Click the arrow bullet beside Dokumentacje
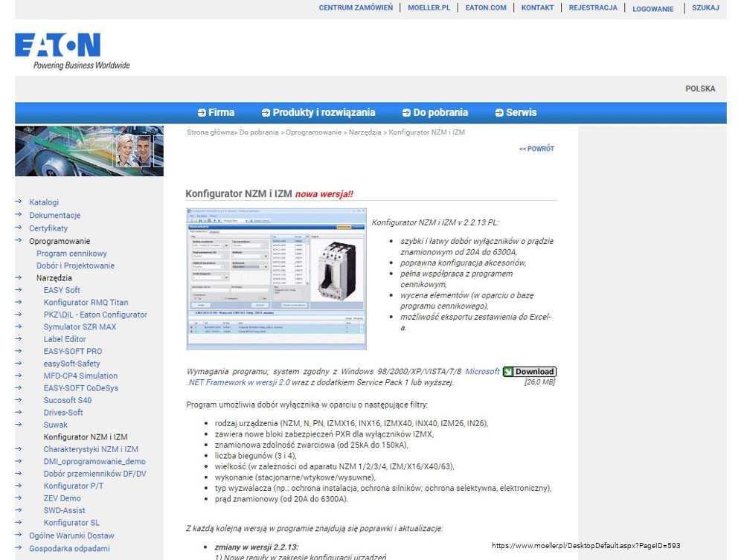The image size is (744, 560). coord(19,214)
